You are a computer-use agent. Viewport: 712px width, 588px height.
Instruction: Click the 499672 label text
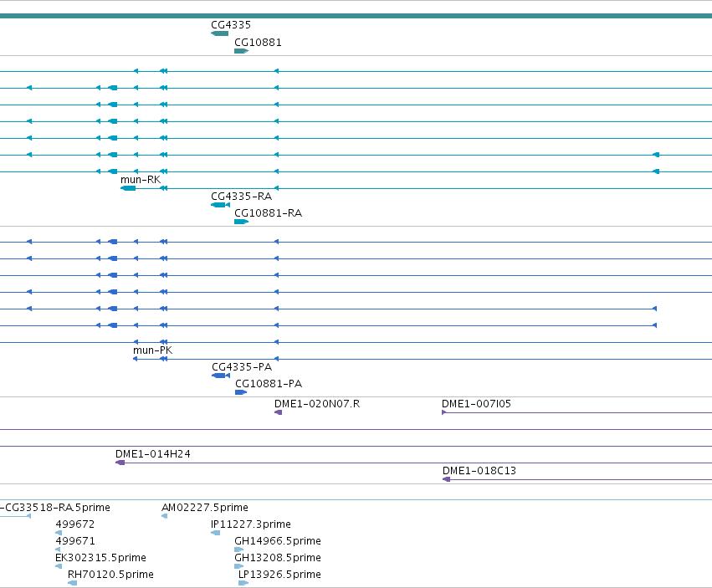click(x=75, y=524)
